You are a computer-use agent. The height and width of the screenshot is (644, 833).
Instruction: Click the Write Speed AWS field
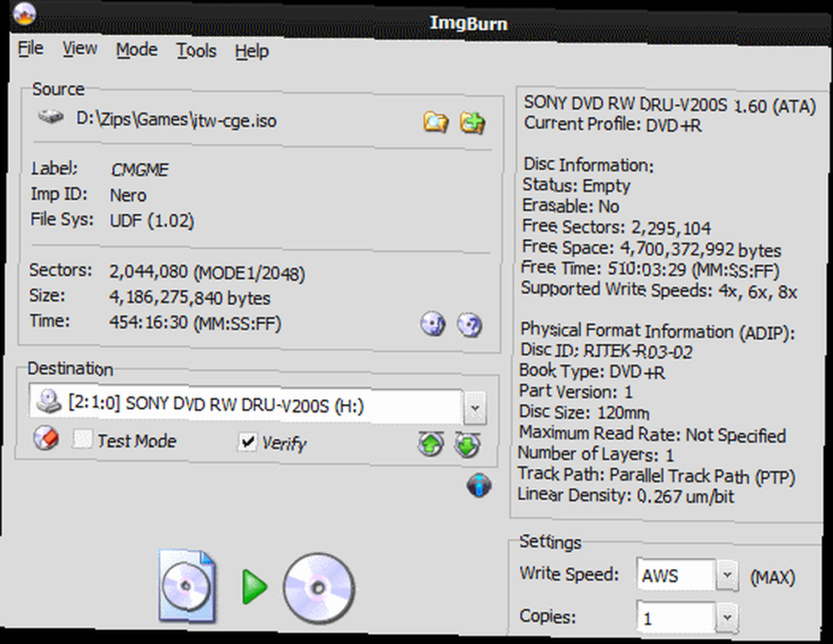[x=676, y=575]
